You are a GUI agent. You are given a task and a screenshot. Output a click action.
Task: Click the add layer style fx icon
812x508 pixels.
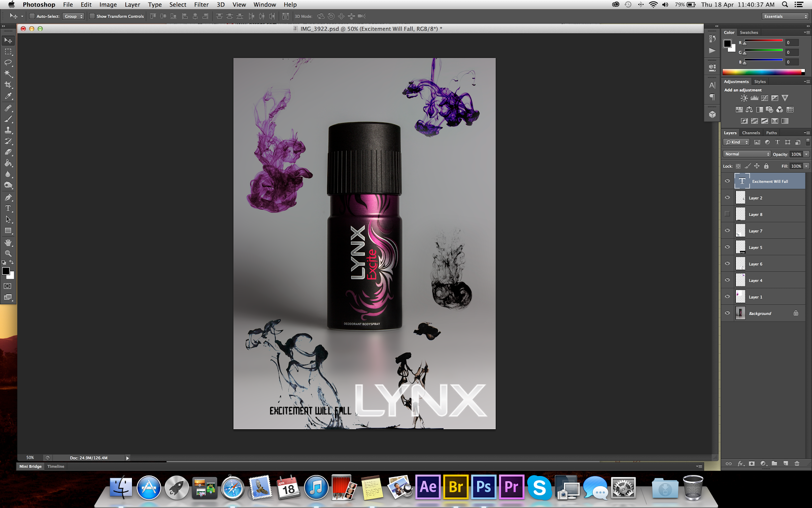click(740, 463)
